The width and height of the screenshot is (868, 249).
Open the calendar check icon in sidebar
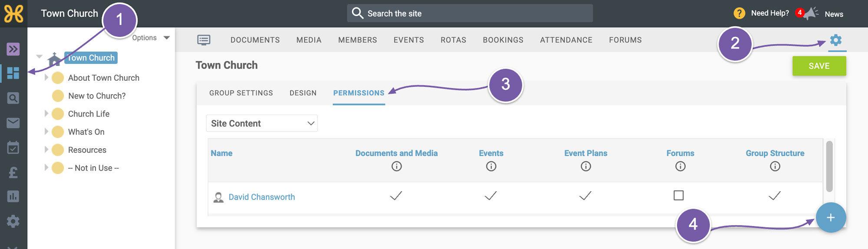[13, 147]
